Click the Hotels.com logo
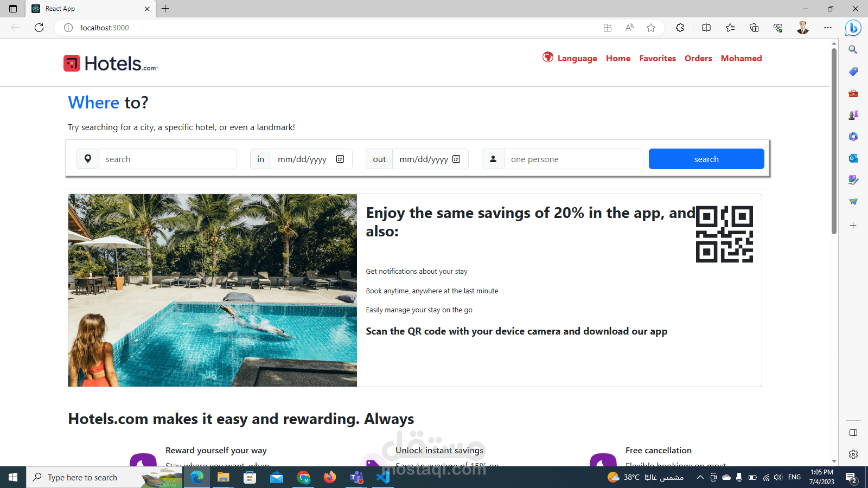868x488 pixels. pos(111,63)
